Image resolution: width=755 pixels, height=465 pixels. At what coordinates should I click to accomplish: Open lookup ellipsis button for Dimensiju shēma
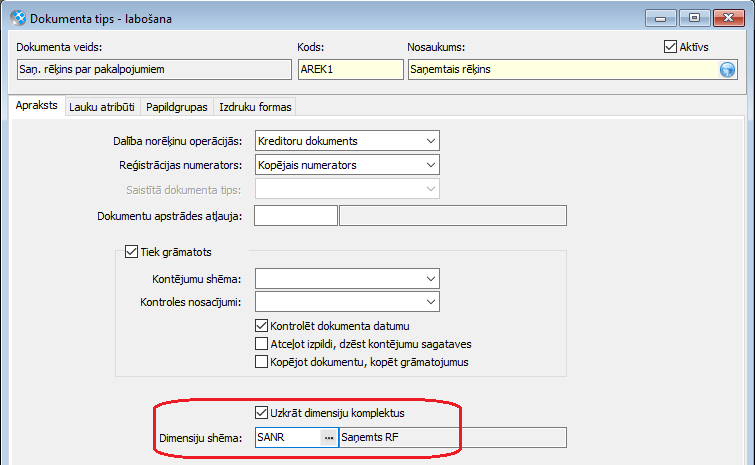coord(329,438)
